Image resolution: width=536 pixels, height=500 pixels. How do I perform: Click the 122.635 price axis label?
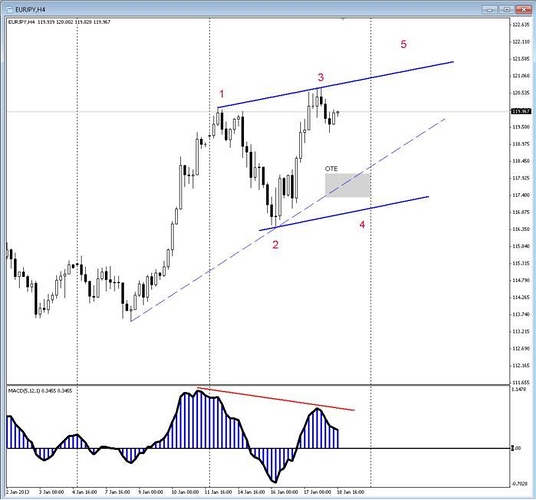[x=521, y=24]
